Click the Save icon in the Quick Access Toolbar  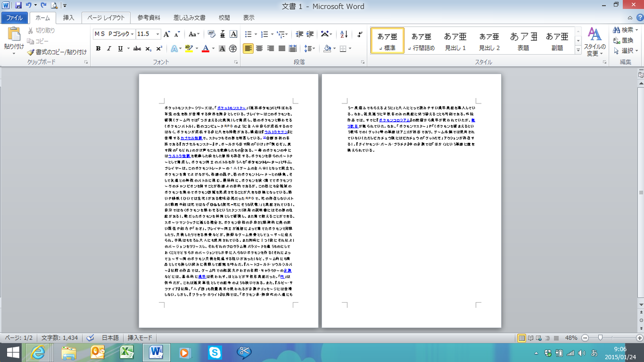(19, 5)
